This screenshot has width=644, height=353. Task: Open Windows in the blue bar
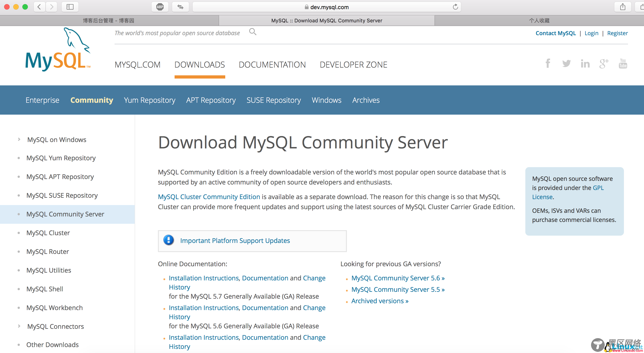[x=327, y=100]
